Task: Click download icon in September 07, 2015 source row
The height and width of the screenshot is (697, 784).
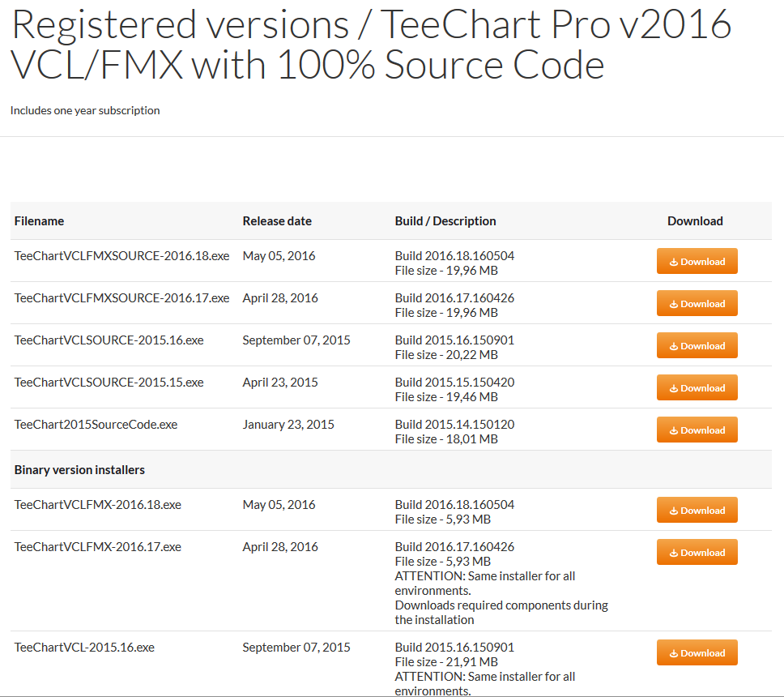Action: (x=674, y=346)
